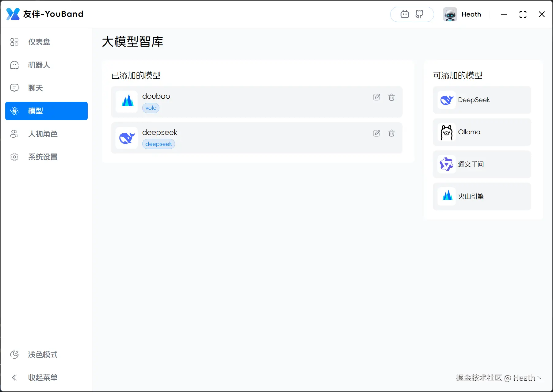This screenshot has height=392, width=553.
Task: Go to 仪表盘 dashboard page
Action: [46, 42]
